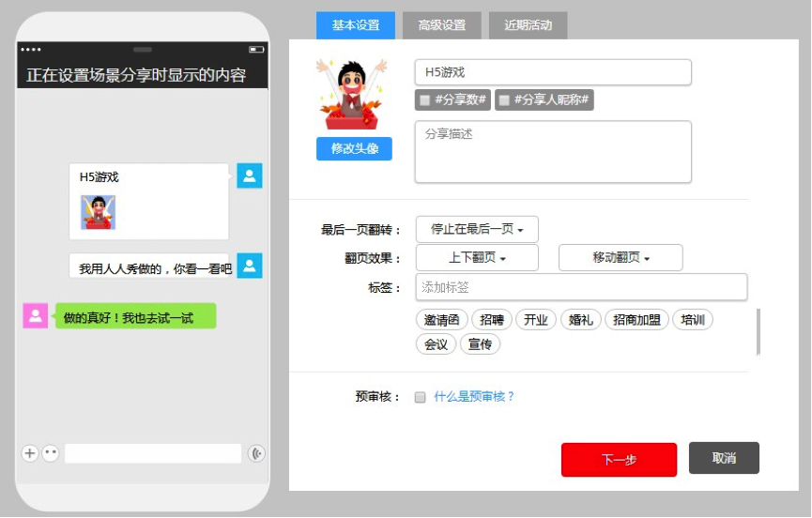
Task: Select the 邀请函 tag
Action: [442, 320]
